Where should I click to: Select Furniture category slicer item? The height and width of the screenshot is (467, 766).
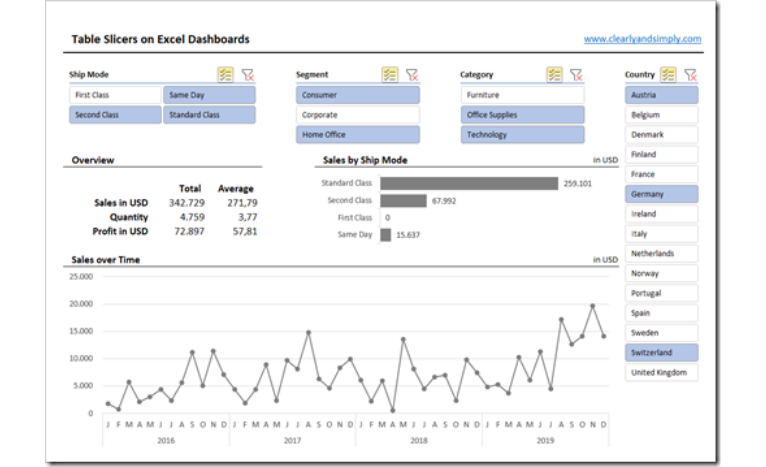(522, 95)
